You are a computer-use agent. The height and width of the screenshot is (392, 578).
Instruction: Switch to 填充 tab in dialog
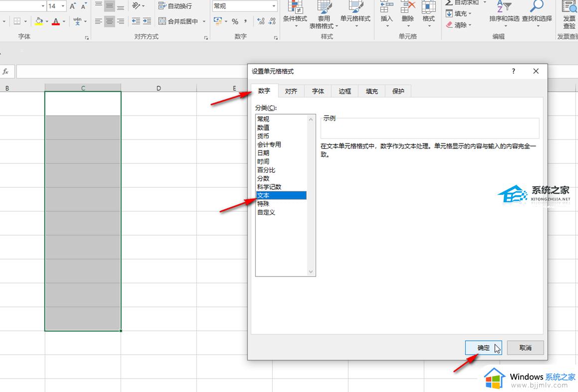[372, 91]
